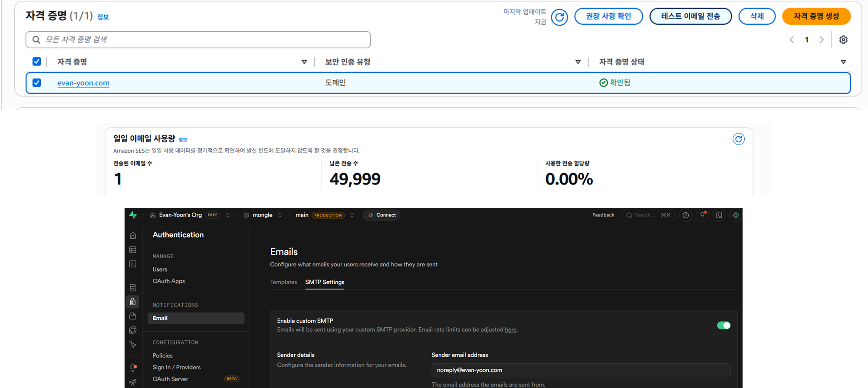The width and height of the screenshot is (868, 388).
Task: Open Advisor lightbulb icon in top bar
Action: coord(703,215)
